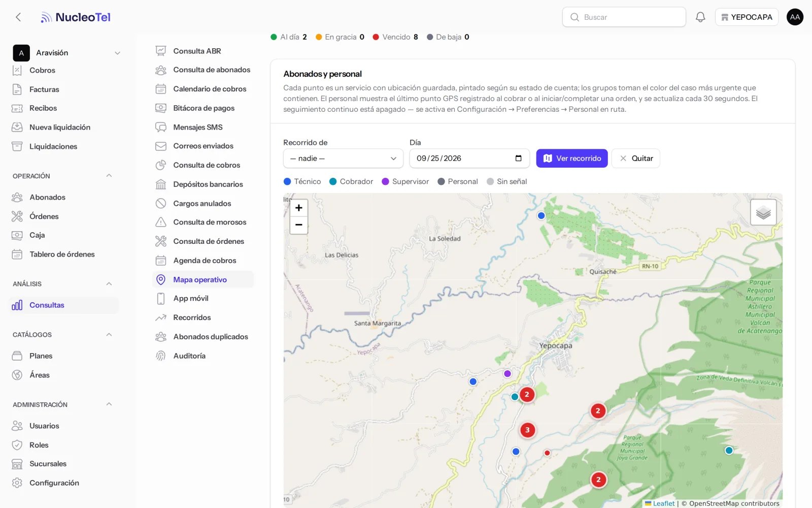Open the YEPOCAPA branch selector
Viewport: 812px width, 508px height.
tap(747, 17)
